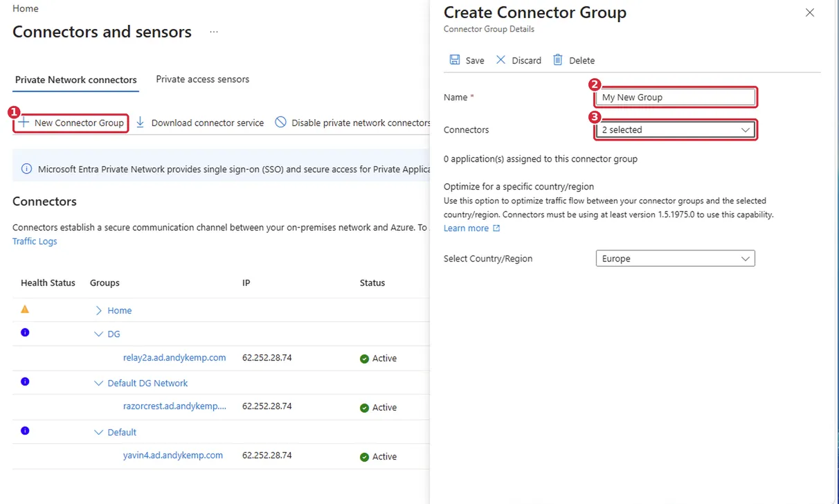Click the green Active check for razorcrest
The image size is (839, 504).
(364, 408)
